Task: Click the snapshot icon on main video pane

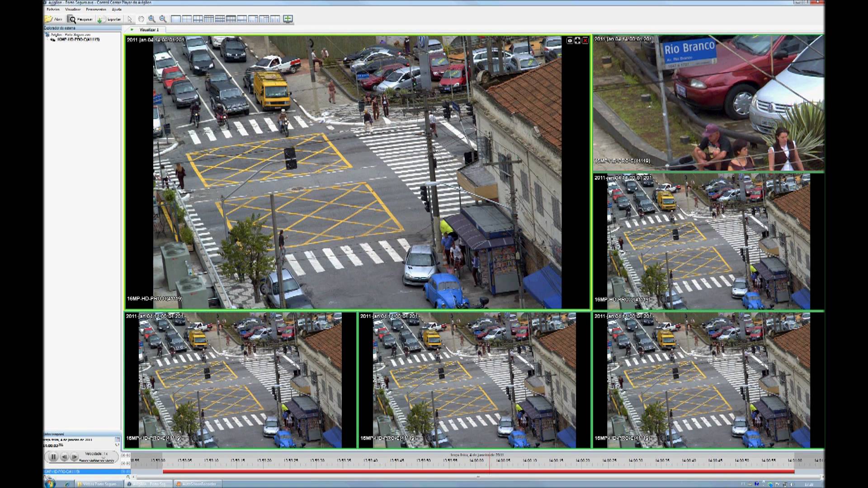Action: [x=570, y=41]
